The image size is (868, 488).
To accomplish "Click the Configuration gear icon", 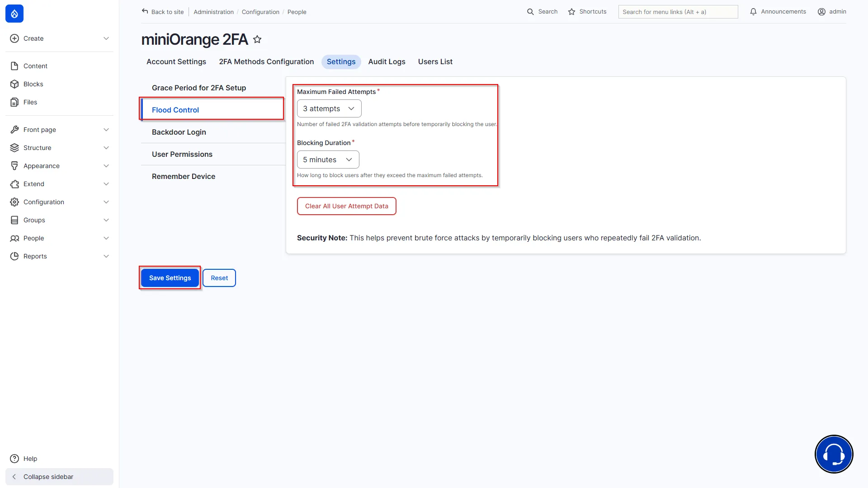I will (x=14, y=202).
